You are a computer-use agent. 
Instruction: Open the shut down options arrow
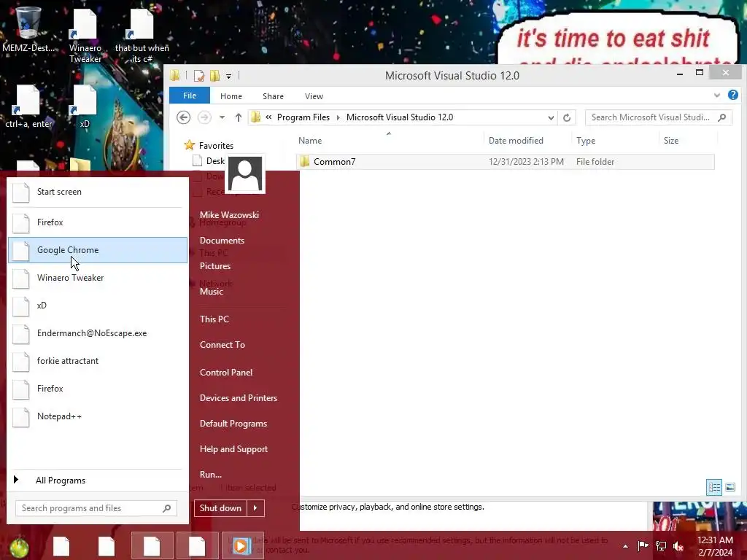[255, 508]
